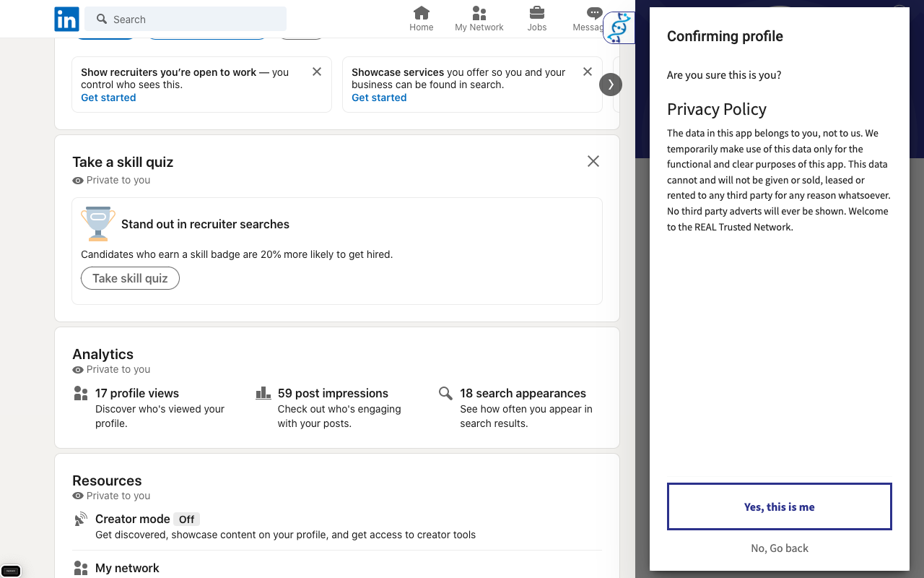The image size is (924, 578).
Task: Close the Take a skill quiz section
Action: point(593,161)
